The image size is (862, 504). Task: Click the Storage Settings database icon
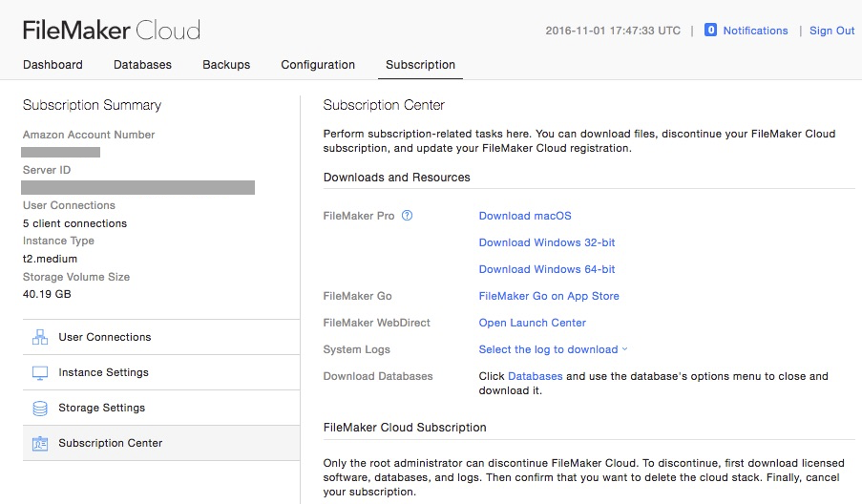click(40, 408)
